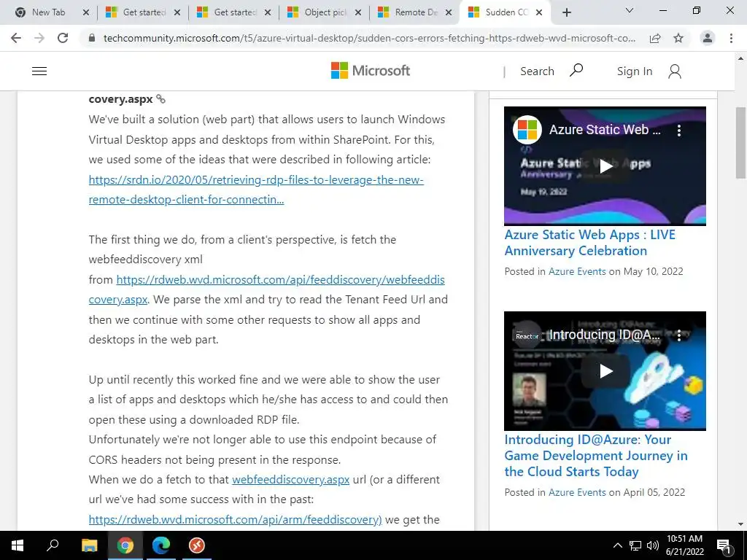This screenshot has width=747, height=560.
Task: Open the red remote desktop taskbar app
Action: pos(197,545)
